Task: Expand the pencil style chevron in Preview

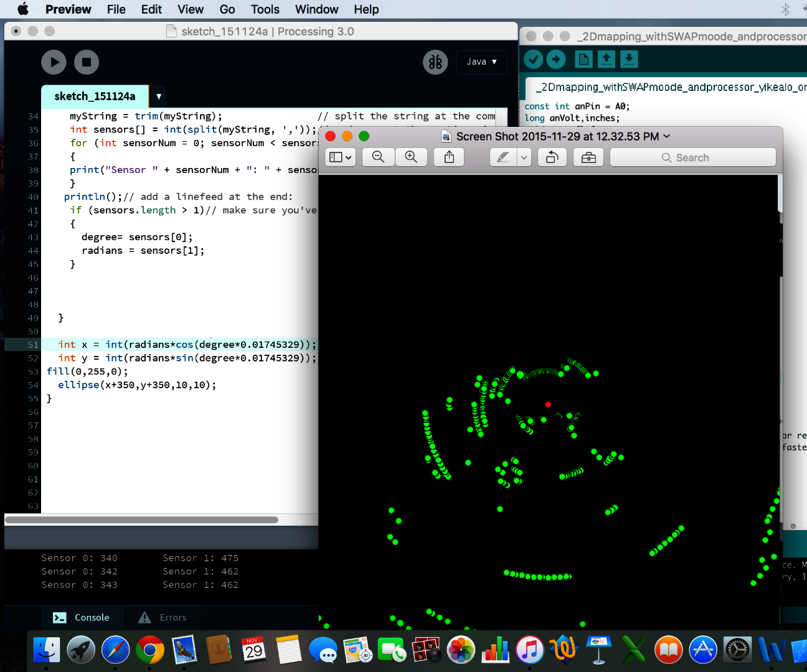Action: click(x=523, y=157)
